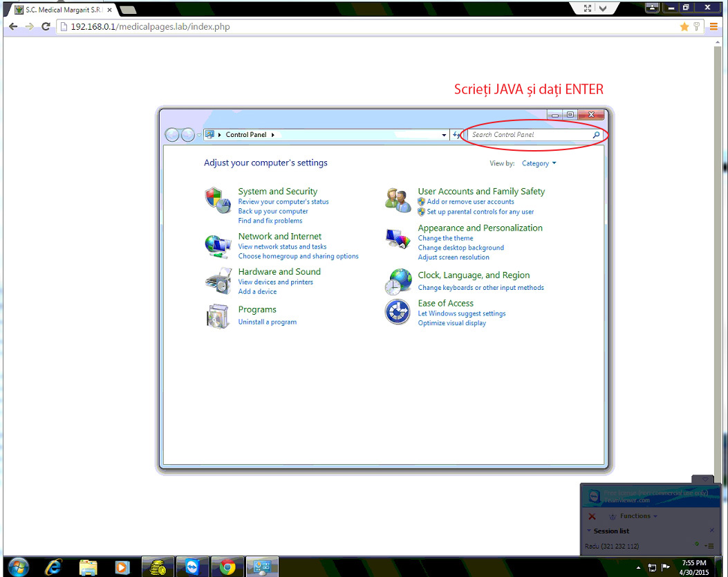This screenshot has width=728, height=577.
Task: Click Add a device
Action: pos(257,292)
